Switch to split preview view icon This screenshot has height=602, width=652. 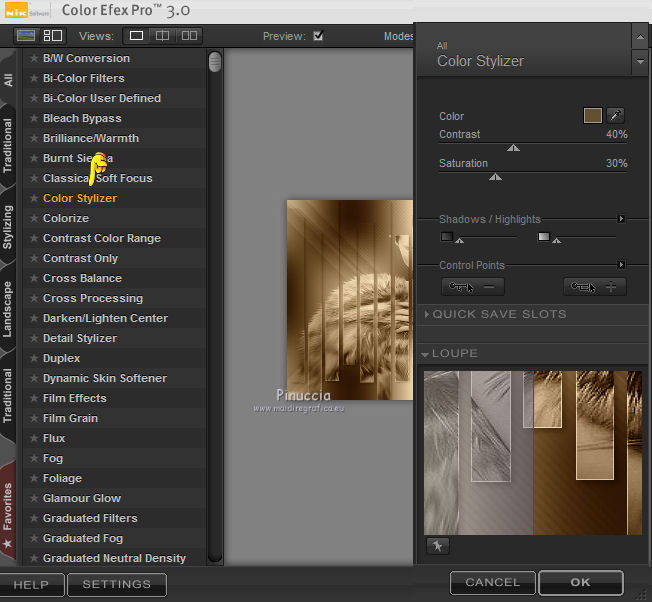click(162, 36)
